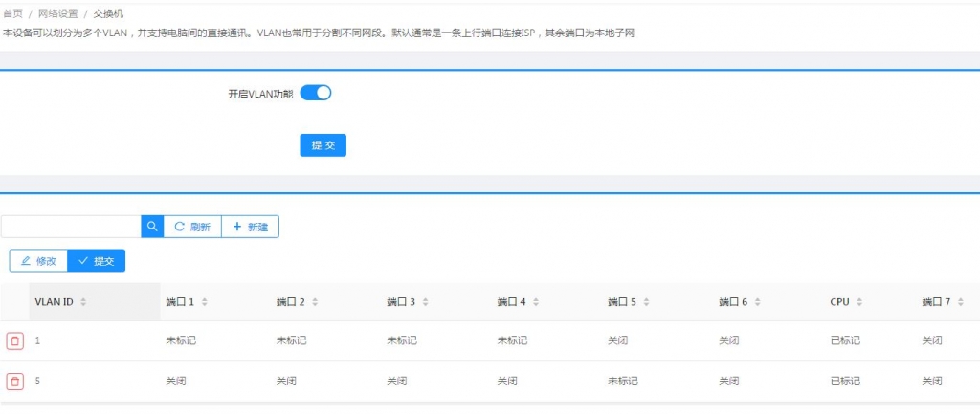Select 端口 6 关闭 cell in VLAN 1 row
980x415 pixels.
click(x=728, y=340)
